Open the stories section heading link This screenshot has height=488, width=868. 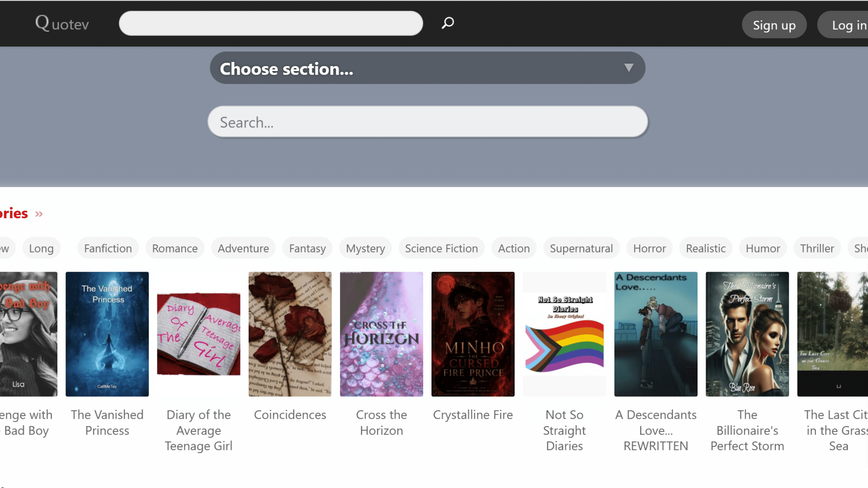[14, 213]
